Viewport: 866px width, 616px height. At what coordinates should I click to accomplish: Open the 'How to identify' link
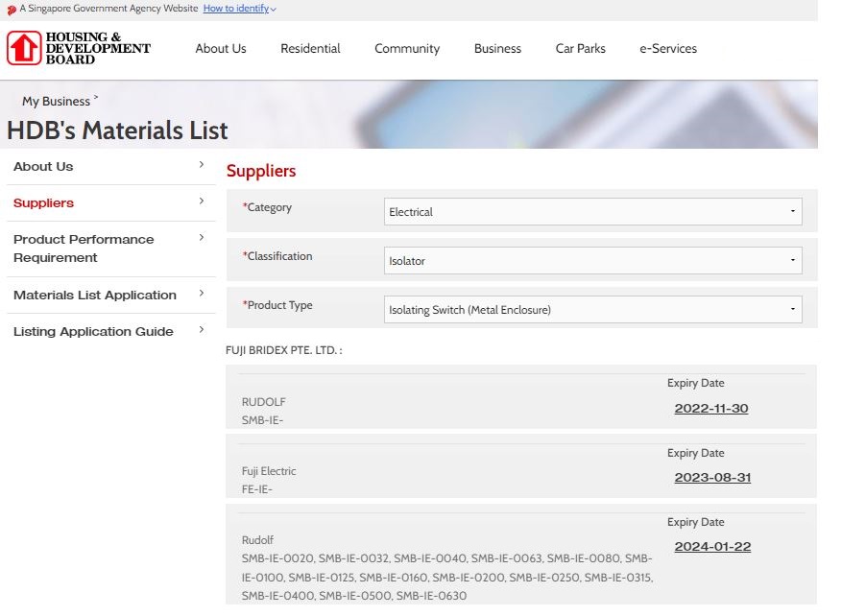tap(236, 9)
